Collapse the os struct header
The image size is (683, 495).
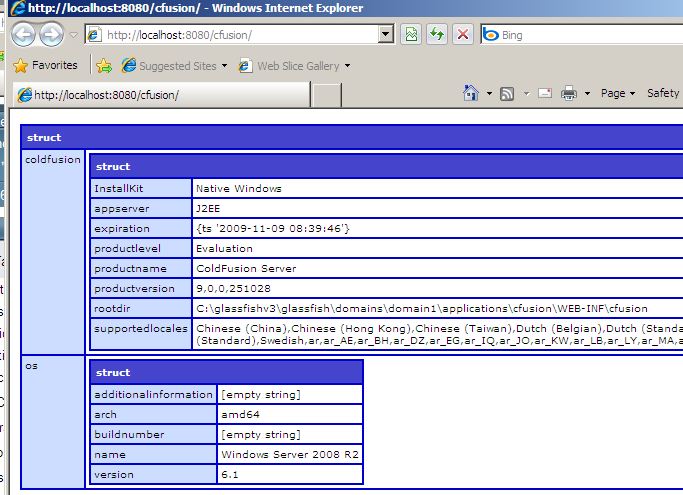227,372
